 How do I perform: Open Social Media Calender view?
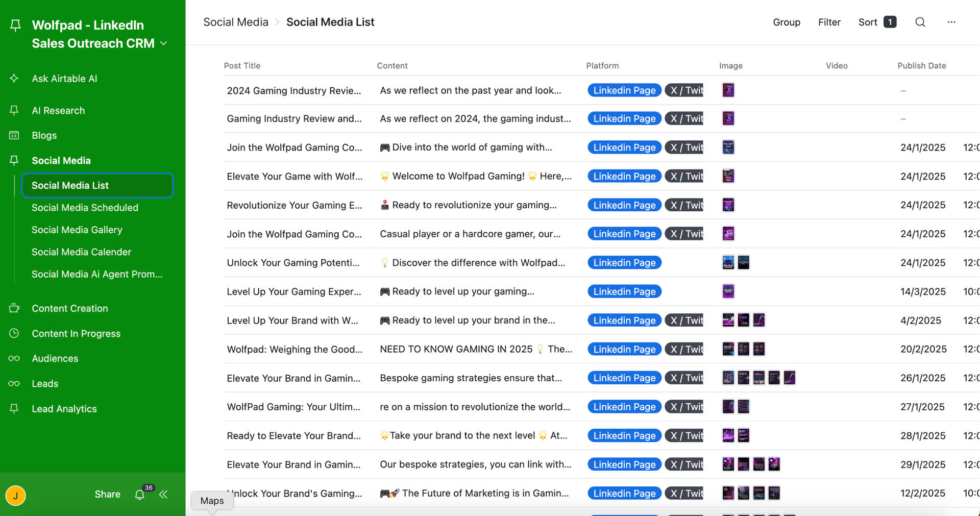point(81,252)
